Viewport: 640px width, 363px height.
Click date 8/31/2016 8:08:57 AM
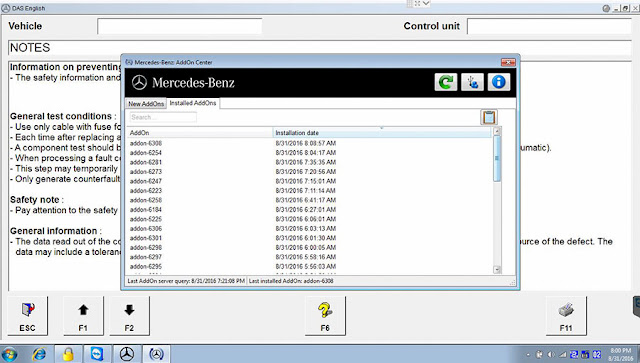(x=306, y=143)
